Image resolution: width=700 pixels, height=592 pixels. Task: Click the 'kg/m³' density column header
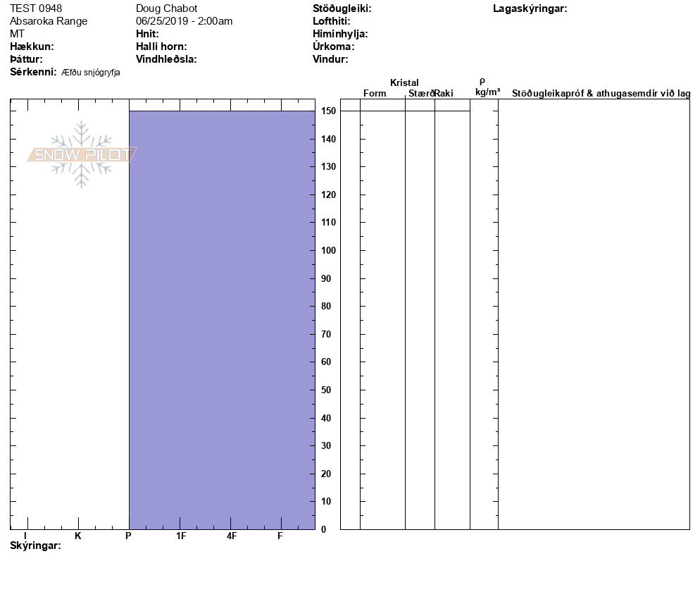point(487,92)
